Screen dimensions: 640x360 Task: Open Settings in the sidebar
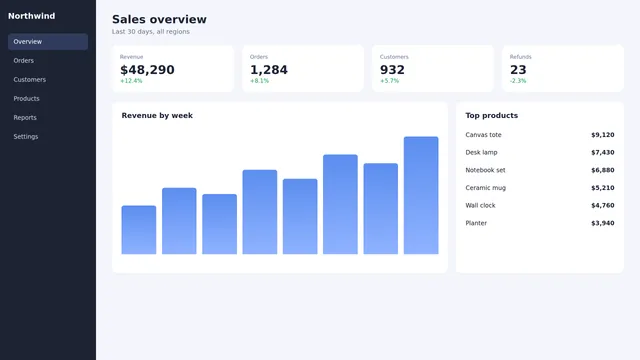pyautogui.click(x=48, y=136)
